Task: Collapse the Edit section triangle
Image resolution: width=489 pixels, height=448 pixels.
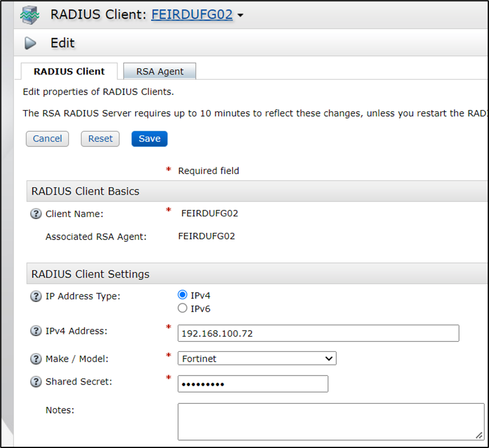Action: [x=30, y=44]
